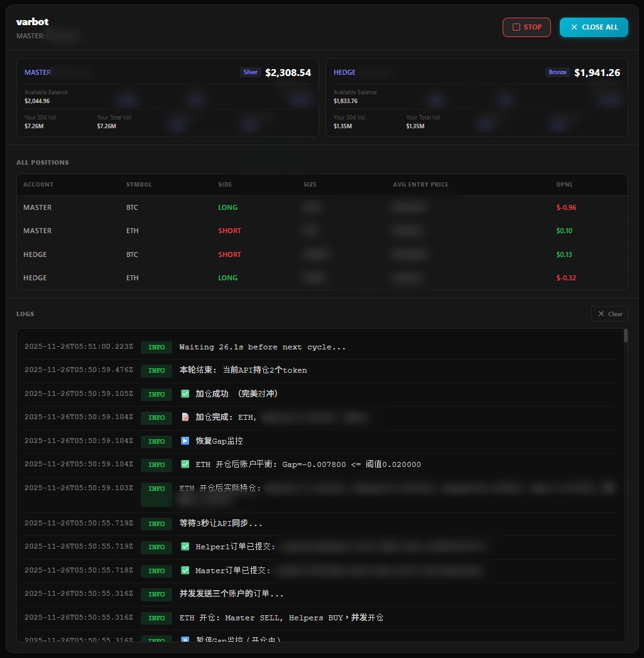Click the MASTER card total $2,308.54

click(288, 73)
